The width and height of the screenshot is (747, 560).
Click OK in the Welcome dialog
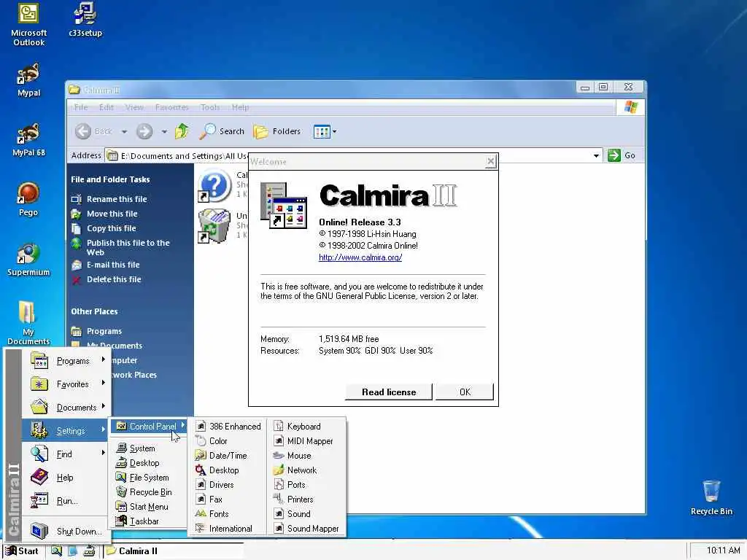pyautogui.click(x=465, y=392)
